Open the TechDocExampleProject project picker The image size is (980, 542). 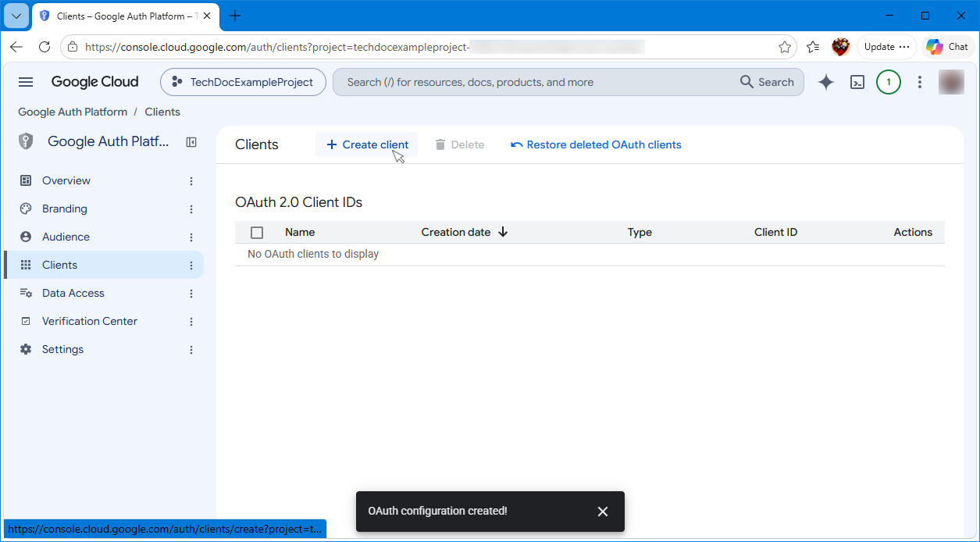tap(243, 82)
